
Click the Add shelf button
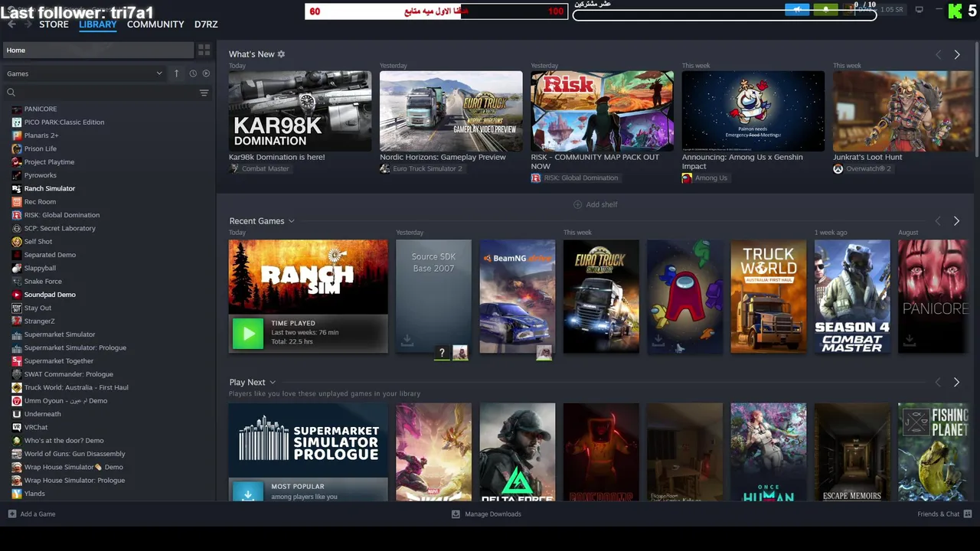pos(595,204)
